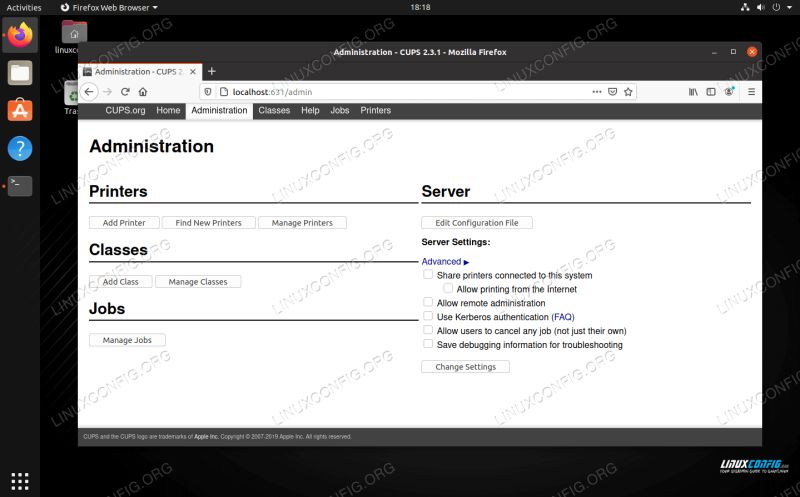The image size is (800, 497).
Task: Enable Share printers connected to this system
Action: (x=428, y=275)
